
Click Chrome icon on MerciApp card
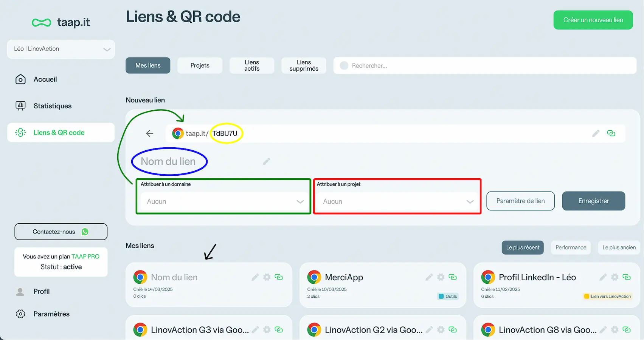click(314, 277)
